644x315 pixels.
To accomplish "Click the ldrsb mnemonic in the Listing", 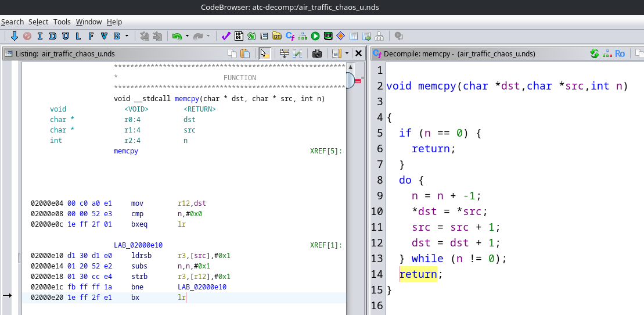I will tap(141, 255).
